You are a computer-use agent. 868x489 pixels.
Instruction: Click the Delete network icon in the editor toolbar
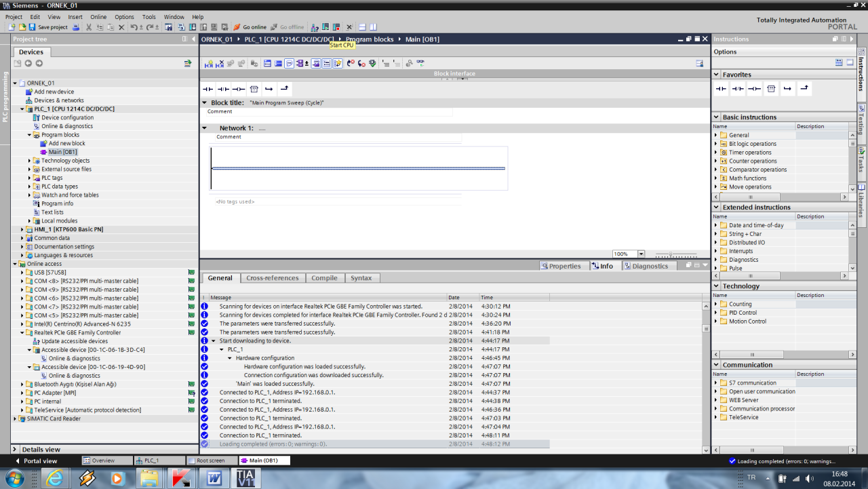coord(220,63)
